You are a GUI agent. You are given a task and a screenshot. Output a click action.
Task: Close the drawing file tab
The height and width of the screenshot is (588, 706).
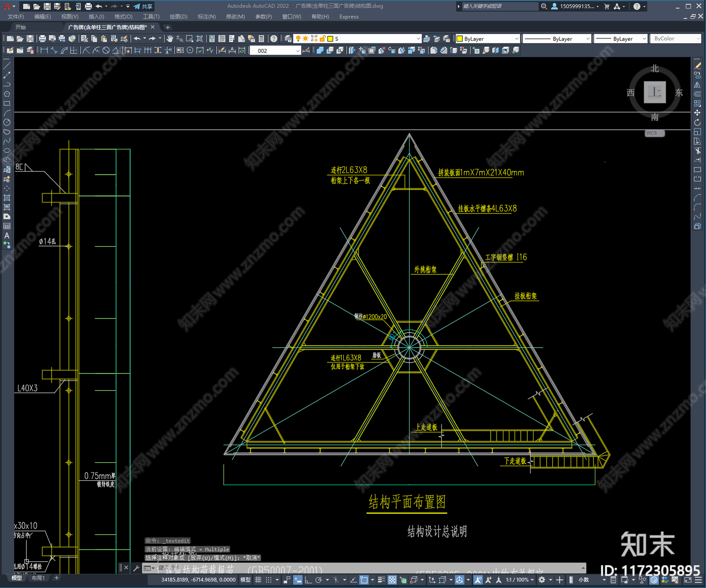(x=153, y=27)
